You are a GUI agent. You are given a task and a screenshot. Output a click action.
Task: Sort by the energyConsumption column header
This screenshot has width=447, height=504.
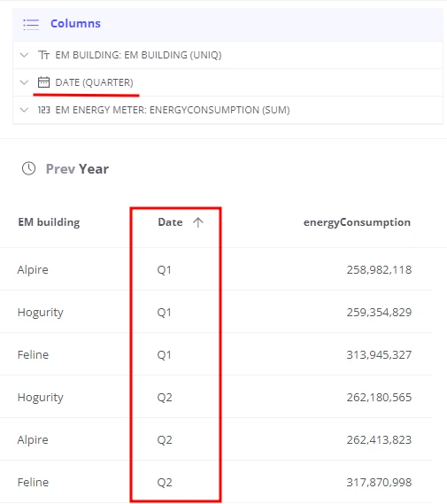(357, 222)
